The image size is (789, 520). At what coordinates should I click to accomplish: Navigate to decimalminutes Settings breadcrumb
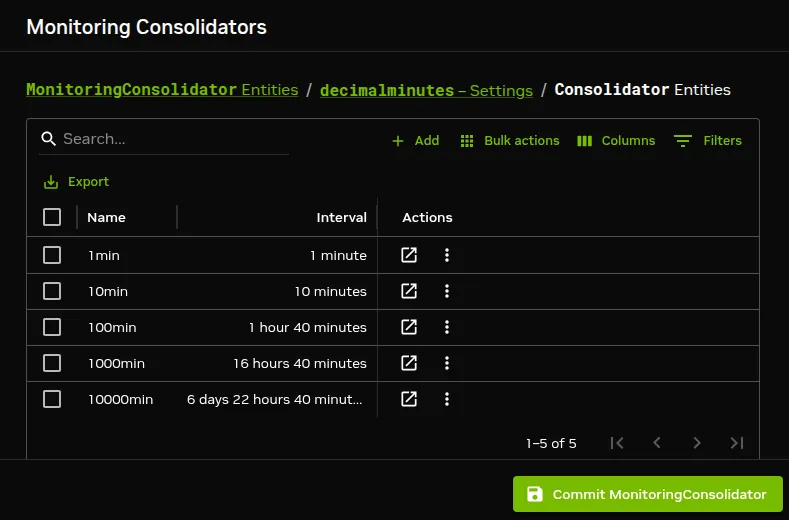tap(426, 90)
